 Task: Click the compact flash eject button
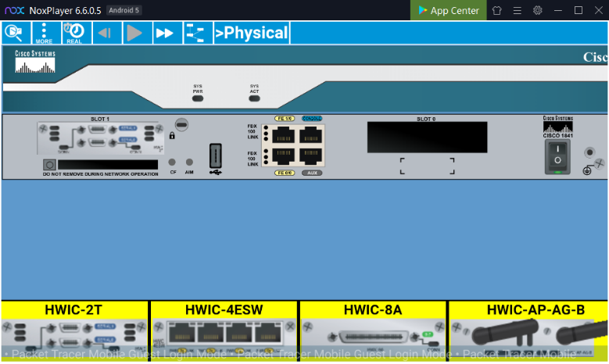pos(49,165)
